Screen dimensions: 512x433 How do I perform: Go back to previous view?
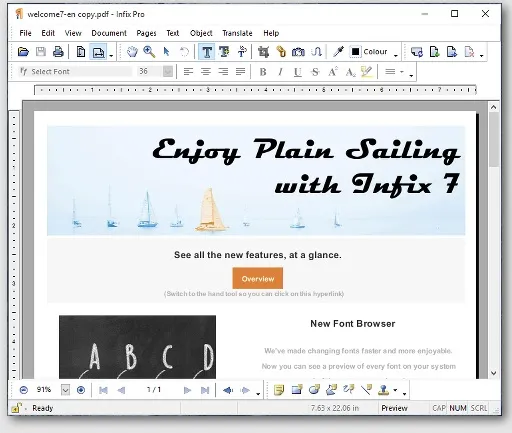pos(228,390)
